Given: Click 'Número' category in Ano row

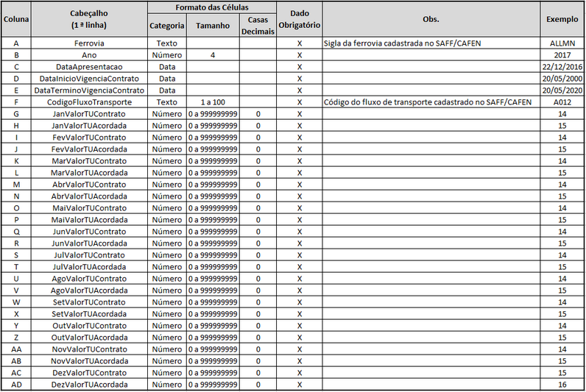Looking at the screenshot, I should pyautogui.click(x=166, y=55).
